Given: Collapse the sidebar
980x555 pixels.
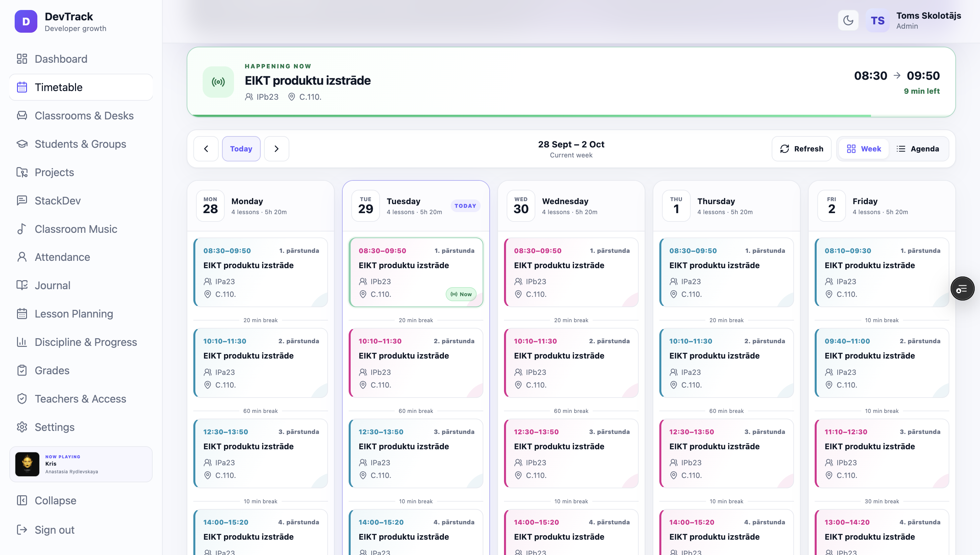Looking at the screenshot, I should (81, 501).
